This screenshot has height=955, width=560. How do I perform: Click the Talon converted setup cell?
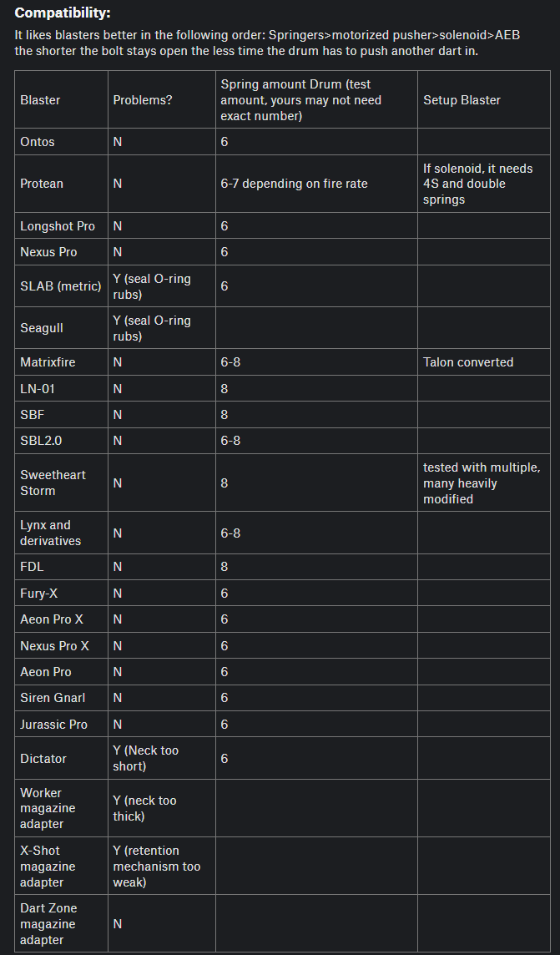[x=468, y=362]
